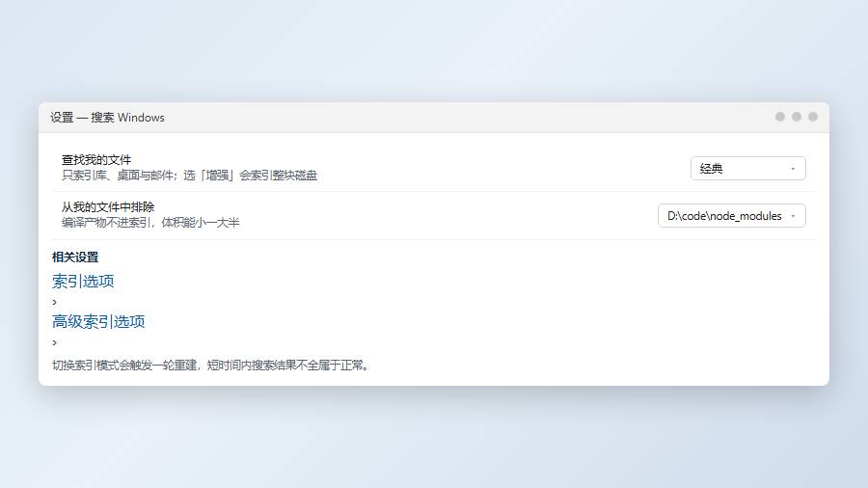
Task: Click the middle gray window control dot
Action: (797, 117)
